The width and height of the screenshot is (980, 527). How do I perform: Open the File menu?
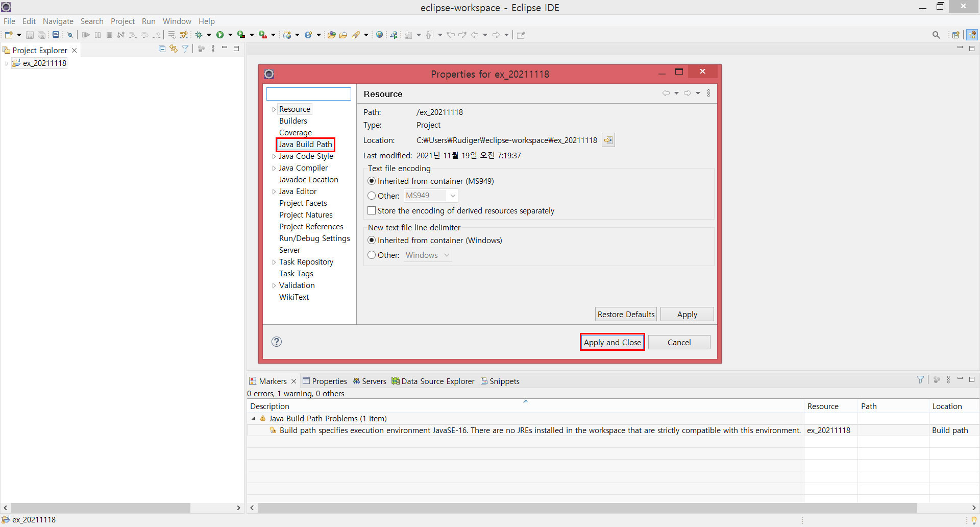(9, 21)
